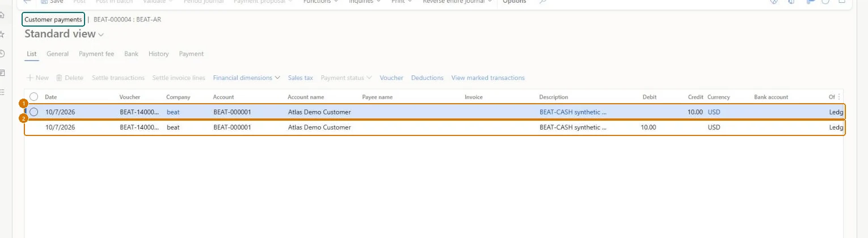Click the search magnifier in action pane
This screenshot has width=868, height=238.
tap(543, 2)
